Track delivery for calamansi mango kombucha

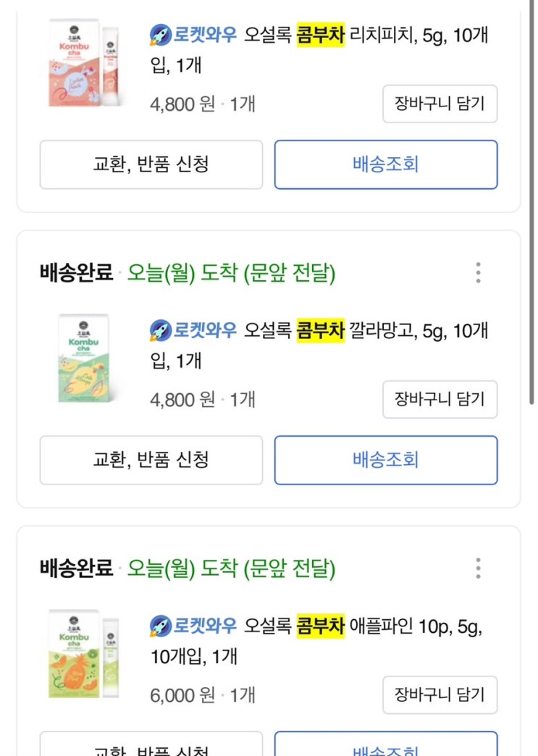385,460
